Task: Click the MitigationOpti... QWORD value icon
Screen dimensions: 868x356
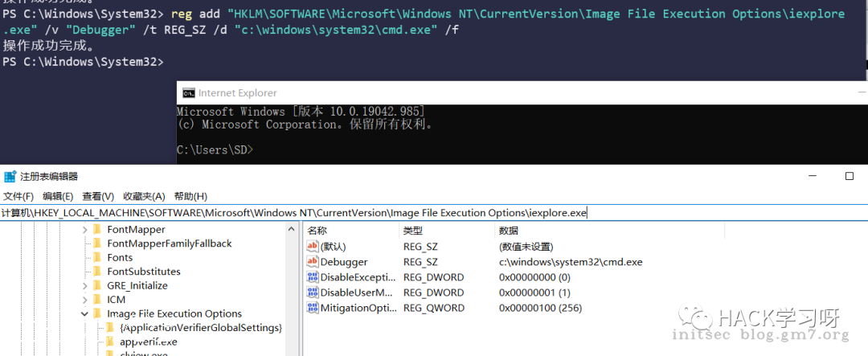Action: [x=313, y=308]
